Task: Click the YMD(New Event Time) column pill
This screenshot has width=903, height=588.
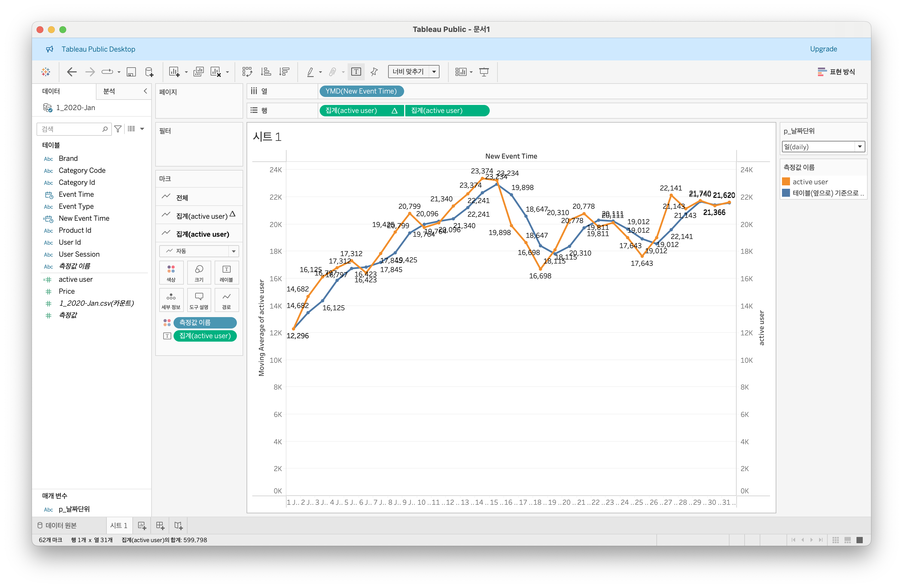Action: [361, 91]
